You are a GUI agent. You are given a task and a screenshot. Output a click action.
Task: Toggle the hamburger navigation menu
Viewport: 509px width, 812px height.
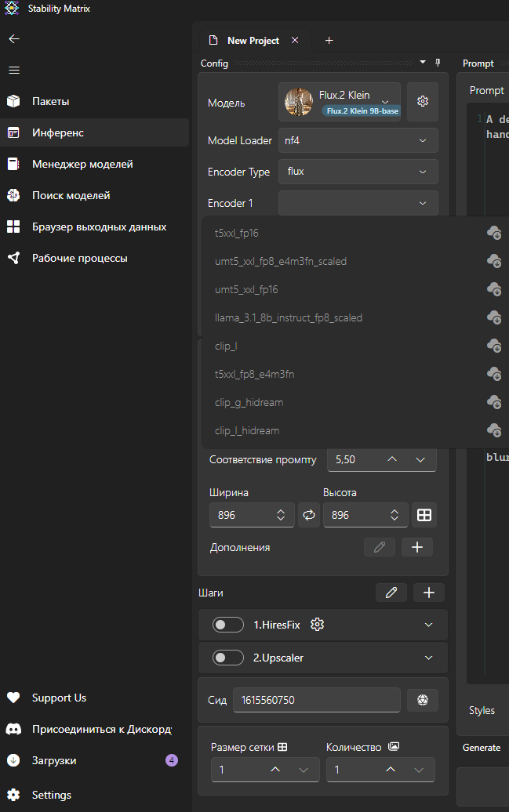[x=14, y=70]
